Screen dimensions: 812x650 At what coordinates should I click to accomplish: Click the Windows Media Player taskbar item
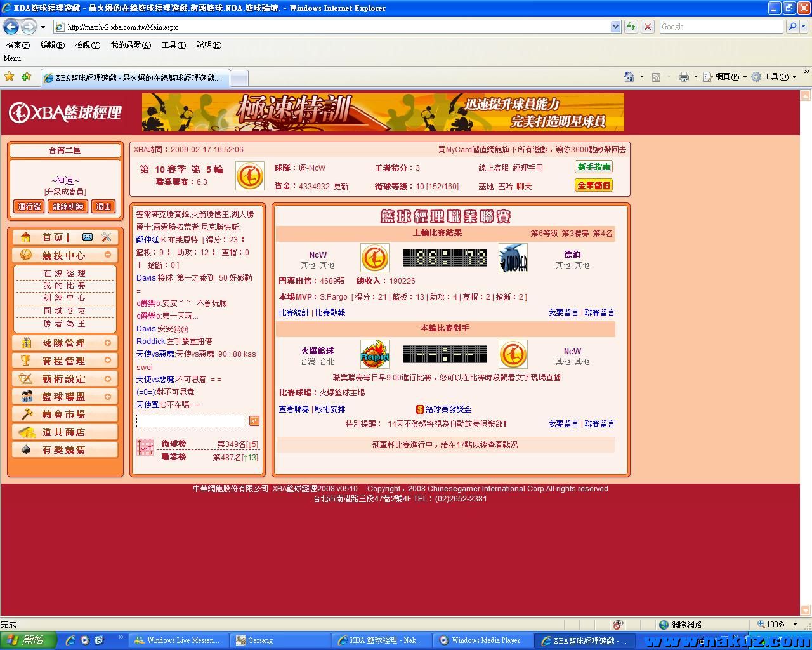(481, 640)
